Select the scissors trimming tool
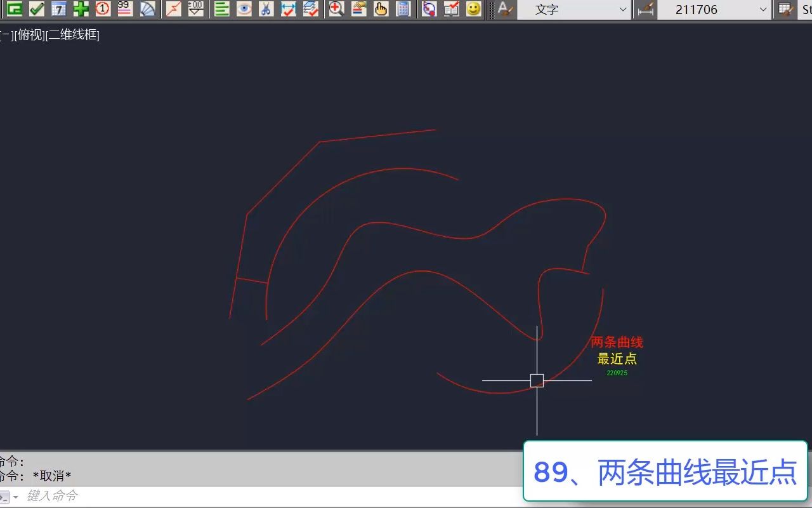Screen dimensions: 812x508 point(265,10)
